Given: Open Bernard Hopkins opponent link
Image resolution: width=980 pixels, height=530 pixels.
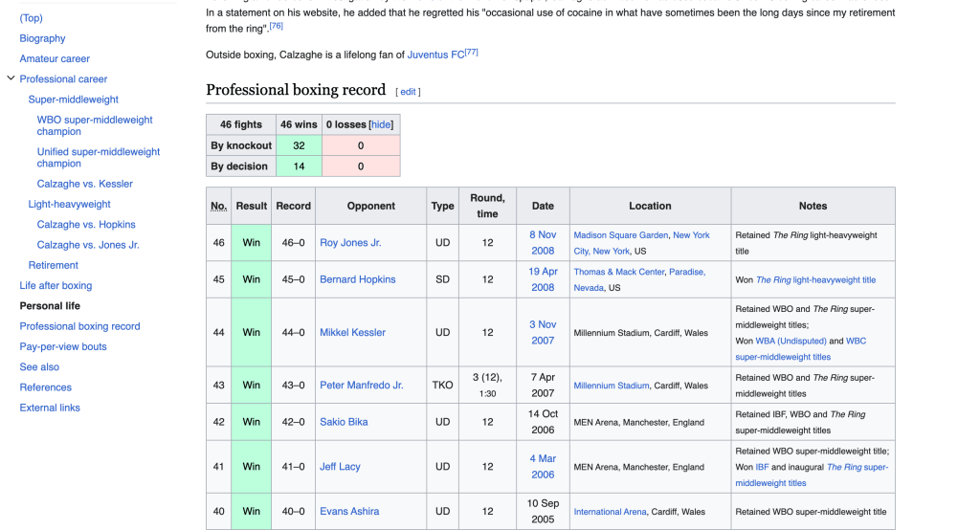Looking at the screenshot, I should [x=358, y=279].
